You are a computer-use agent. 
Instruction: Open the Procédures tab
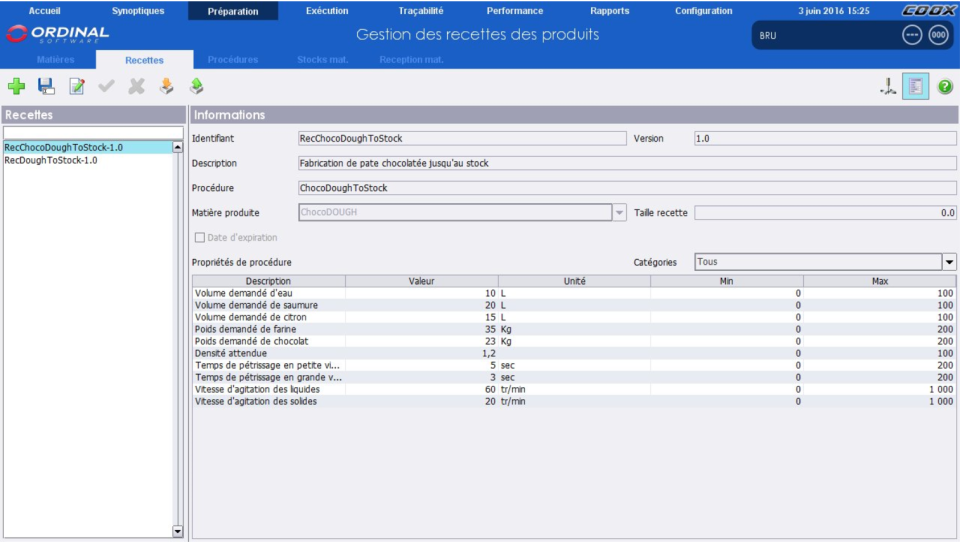click(x=232, y=60)
